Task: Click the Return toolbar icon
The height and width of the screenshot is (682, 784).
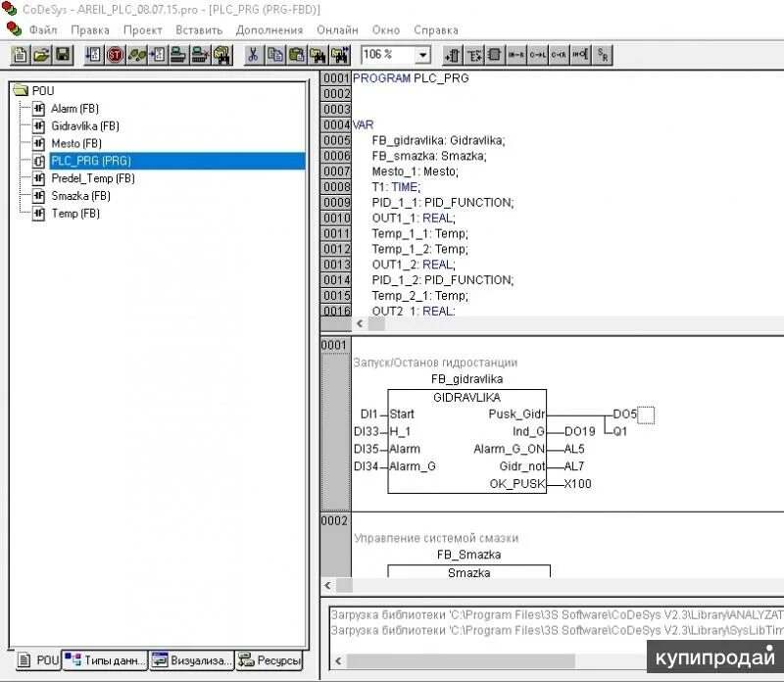Action: [559, 55]
